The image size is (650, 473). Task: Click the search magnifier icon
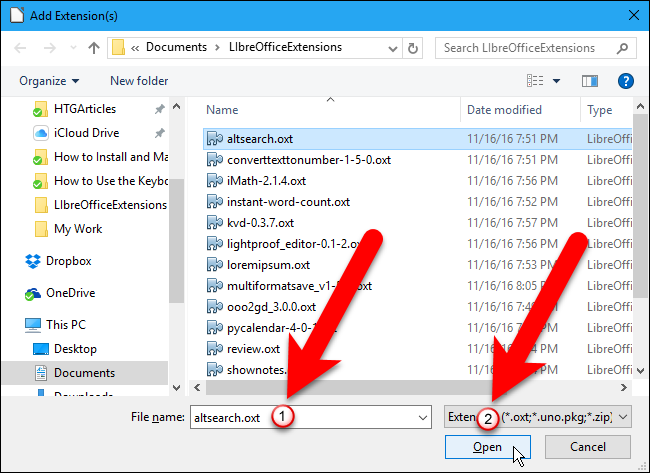coord(622,49)
